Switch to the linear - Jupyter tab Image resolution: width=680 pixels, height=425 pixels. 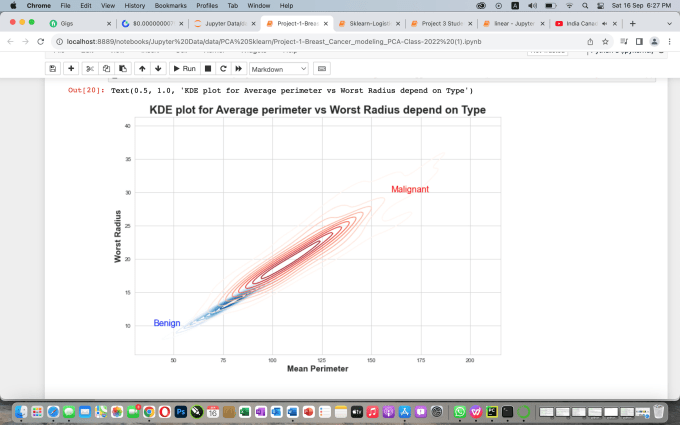[513, 23]
